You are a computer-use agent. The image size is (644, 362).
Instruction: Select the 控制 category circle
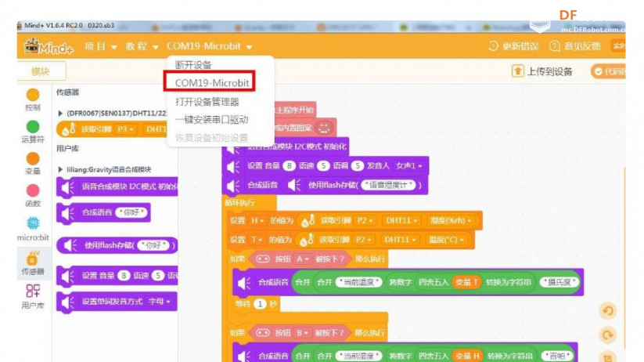[33, 95]
